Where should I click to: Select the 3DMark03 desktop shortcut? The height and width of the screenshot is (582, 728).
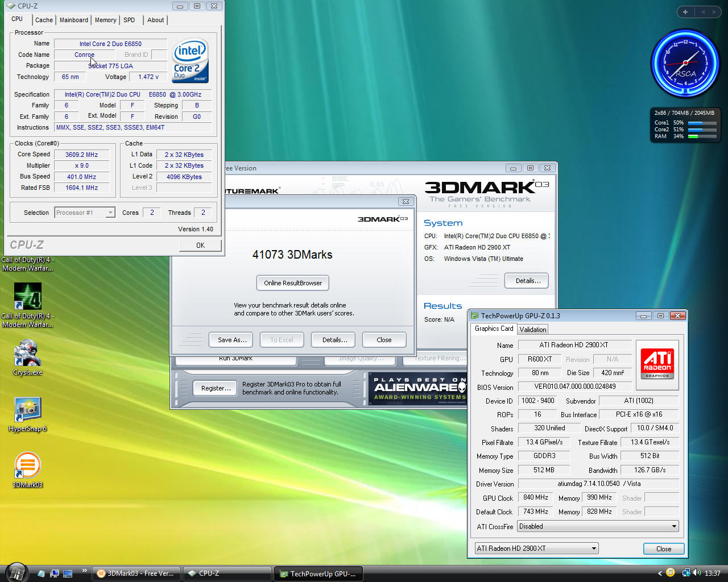(x=27, y=469)
